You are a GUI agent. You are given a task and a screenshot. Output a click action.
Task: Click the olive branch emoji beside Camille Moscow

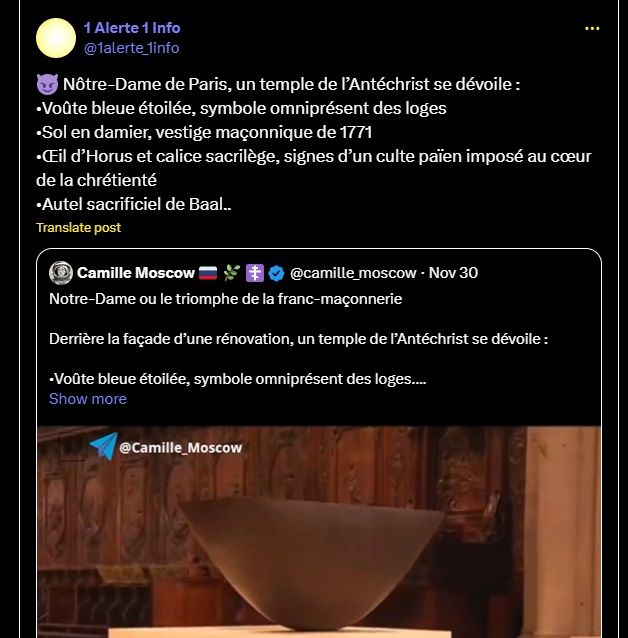[232, 273]
